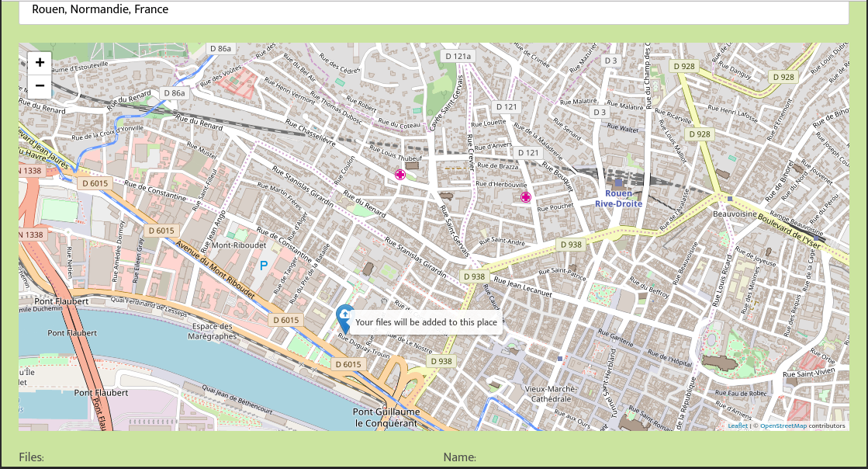Click the Espace des Marégraphes label
868x469 pixels.
pyautogui.click(x=212, y=331)
